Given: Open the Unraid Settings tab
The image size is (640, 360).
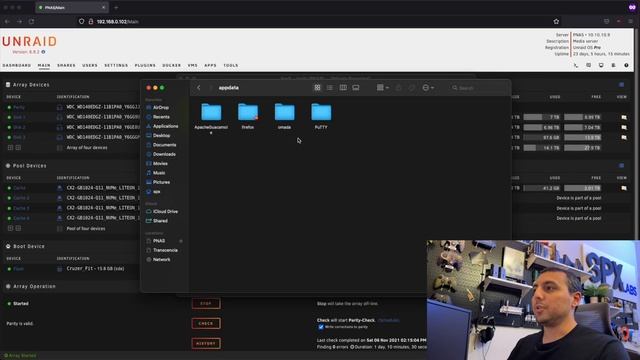Looking at the screenshot, I should pyautogui.click(x=116, y=65).
